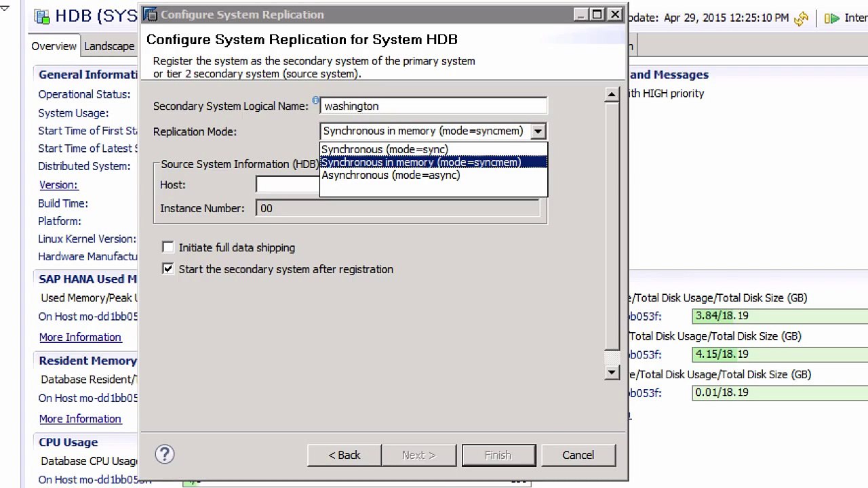Screen dimensions: 868x488
Task: Collapse the Replication Mode dropdown arrow
Action: [x=538, y=131]
